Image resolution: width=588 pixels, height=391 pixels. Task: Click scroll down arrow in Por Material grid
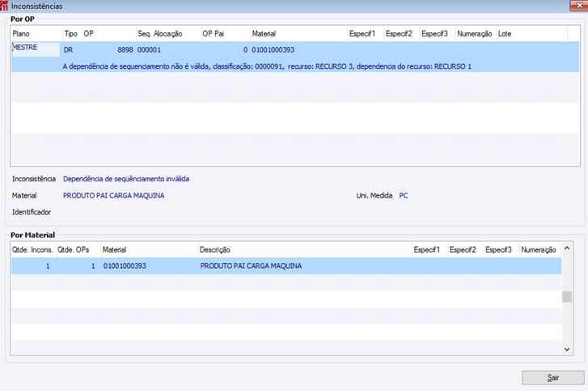coord(567,350)
